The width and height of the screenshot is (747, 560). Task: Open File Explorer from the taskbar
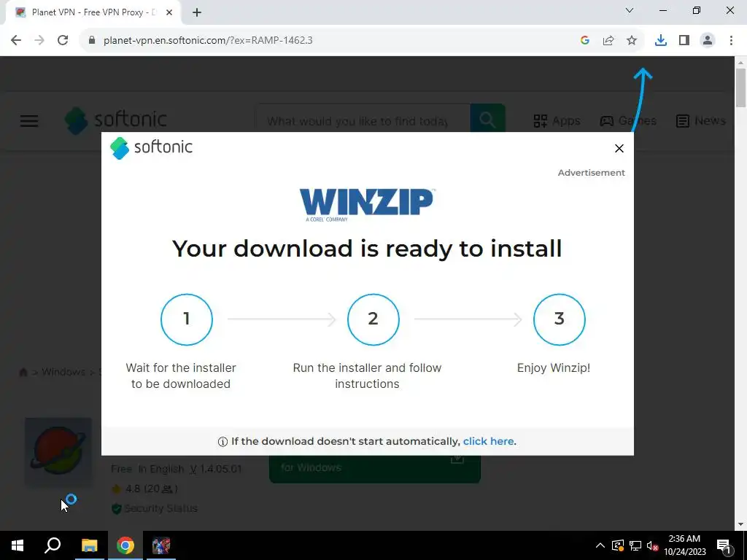coord(89,545)
